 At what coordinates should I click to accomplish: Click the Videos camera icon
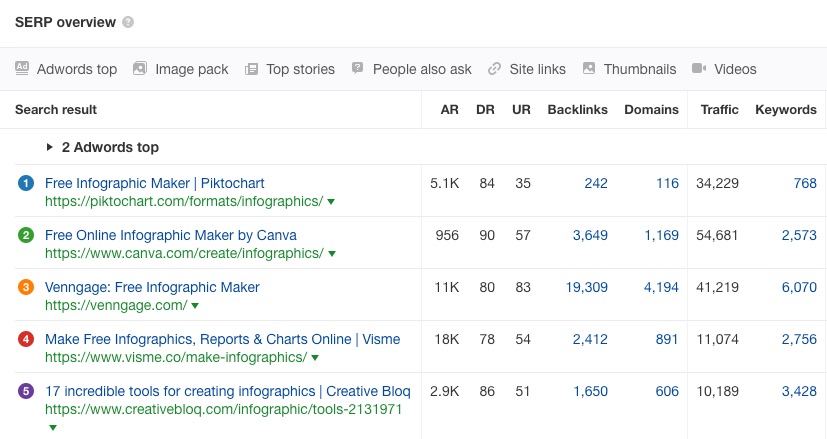click(x=699, y=69)
